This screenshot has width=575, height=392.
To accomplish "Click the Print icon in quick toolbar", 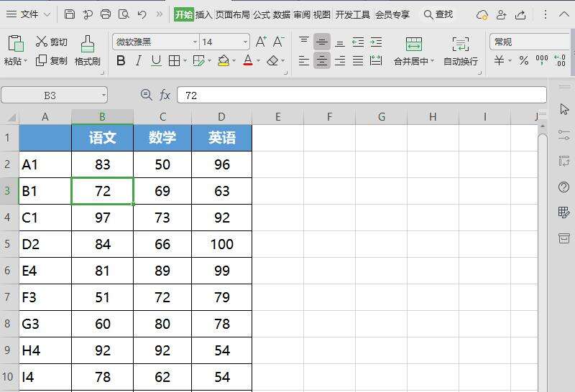I will [106, 14].
